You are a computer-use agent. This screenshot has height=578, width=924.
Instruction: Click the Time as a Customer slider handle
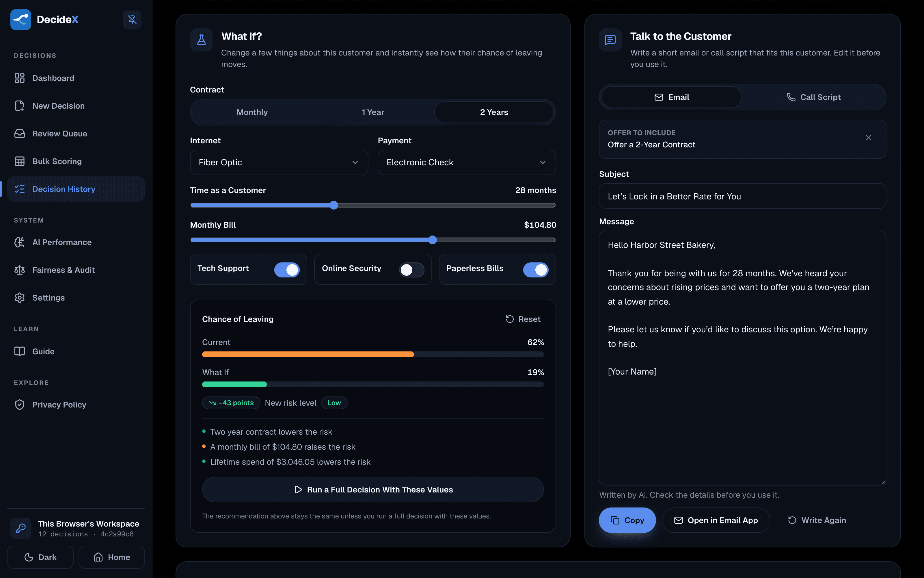tap(334, 205)
